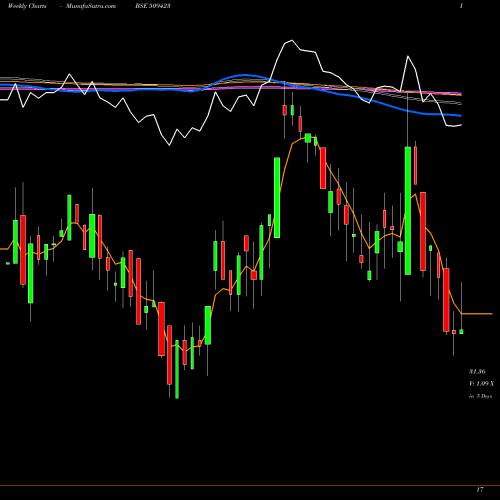Click the "31.36" price value

[x=477, y=372]
